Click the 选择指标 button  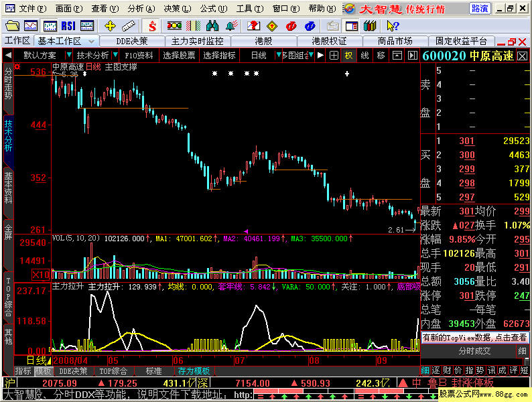[220, 56]
